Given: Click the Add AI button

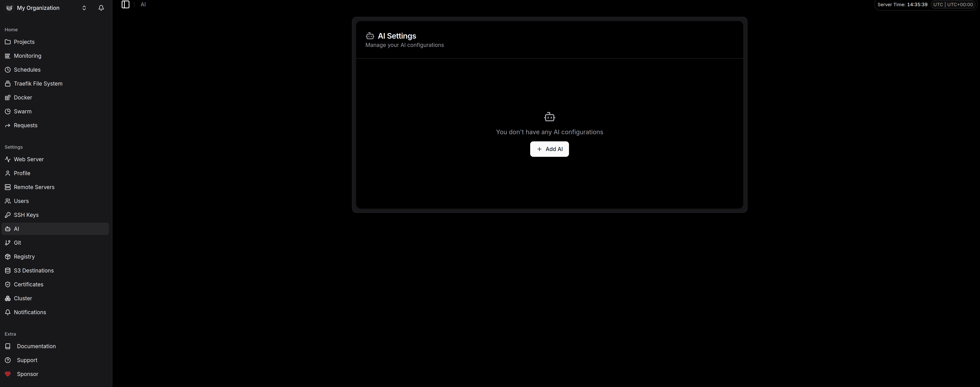Looking at the screenshot, I should tap(549, 149).
